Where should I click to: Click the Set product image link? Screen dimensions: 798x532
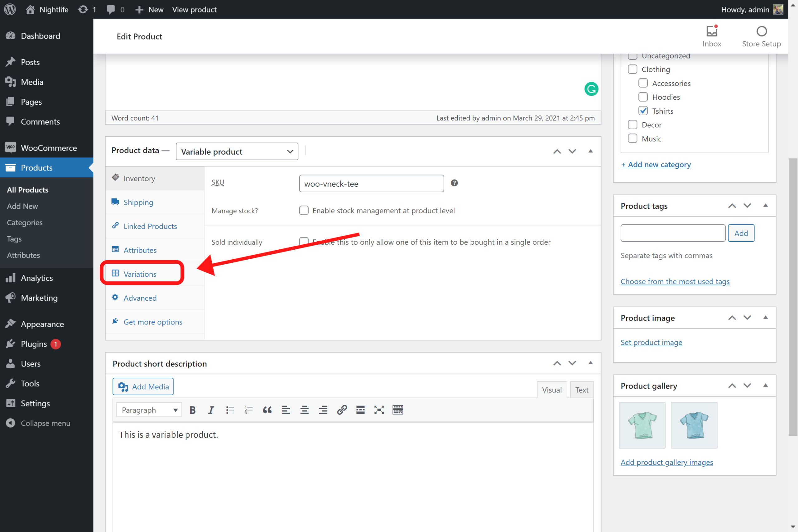651,342
